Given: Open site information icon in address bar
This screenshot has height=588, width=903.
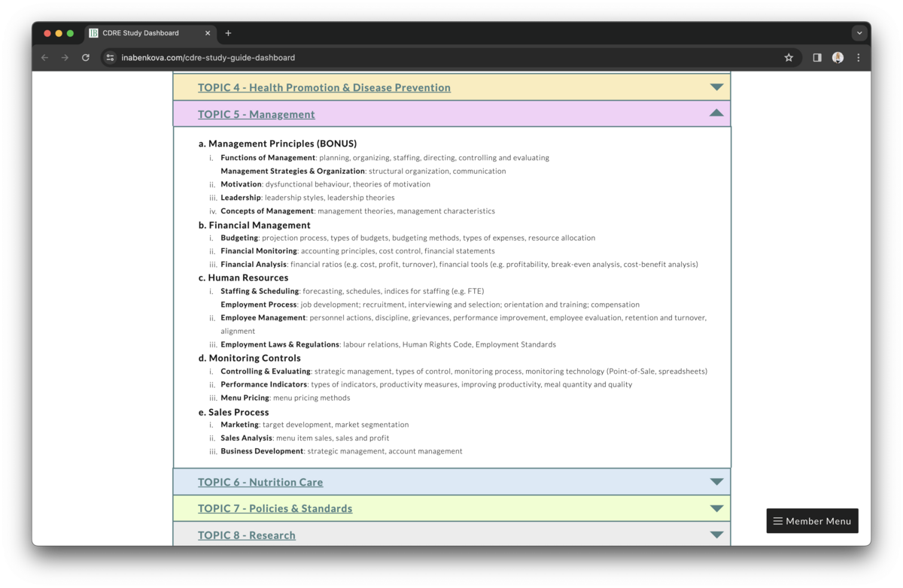Looking at the screenshot, I should (x=110, y=57).
